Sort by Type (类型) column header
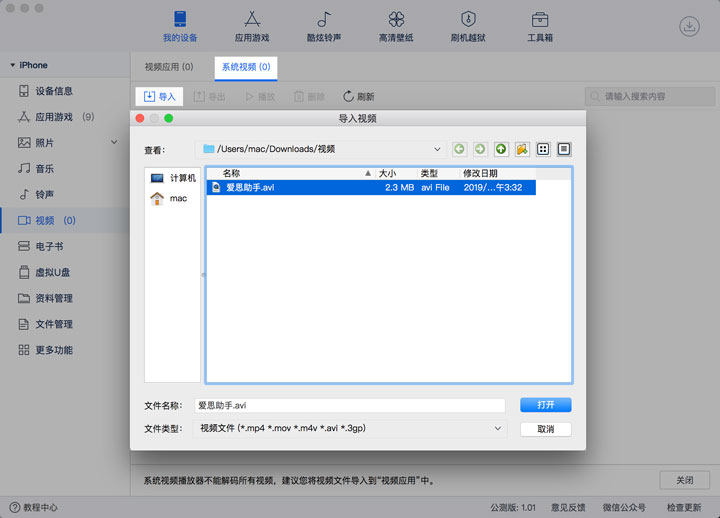The height and width of the screenshot is (518, 720). pyautogui.click(x=438, y=173)
